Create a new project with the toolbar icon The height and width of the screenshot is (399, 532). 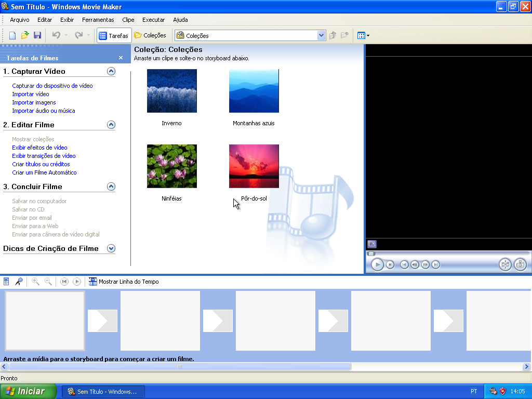tap(12, 35)
